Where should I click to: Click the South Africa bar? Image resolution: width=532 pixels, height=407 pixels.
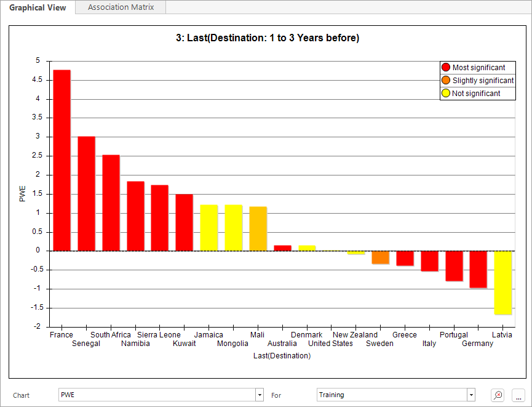(111, 203)
